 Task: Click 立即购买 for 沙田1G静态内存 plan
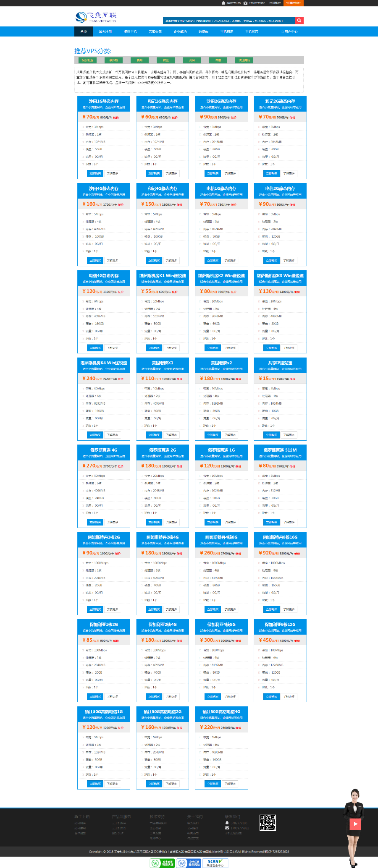coord(95,173)
